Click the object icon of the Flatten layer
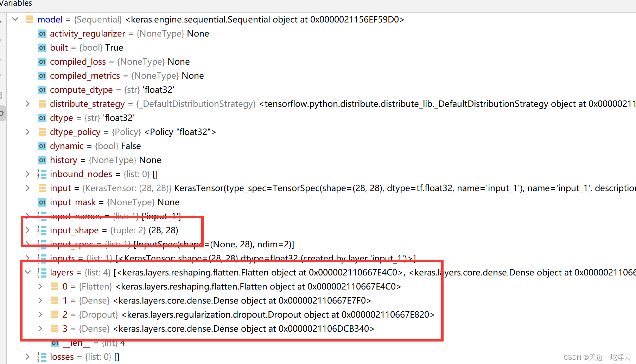The width and height of the screenshot is (636, 364). [55, 286]
